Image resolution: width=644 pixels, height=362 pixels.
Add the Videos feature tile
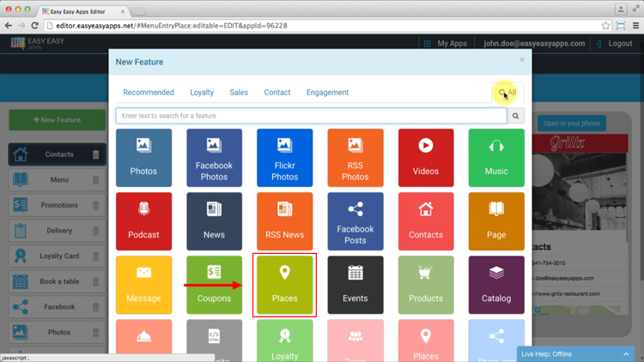pyautogui.click(x=426, y=158)
